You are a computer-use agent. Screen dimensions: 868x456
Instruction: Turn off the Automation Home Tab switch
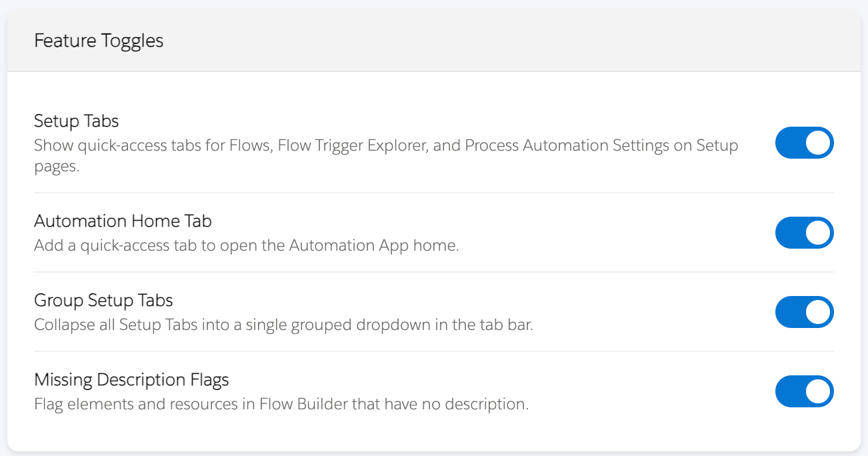(x=804, y=233)
